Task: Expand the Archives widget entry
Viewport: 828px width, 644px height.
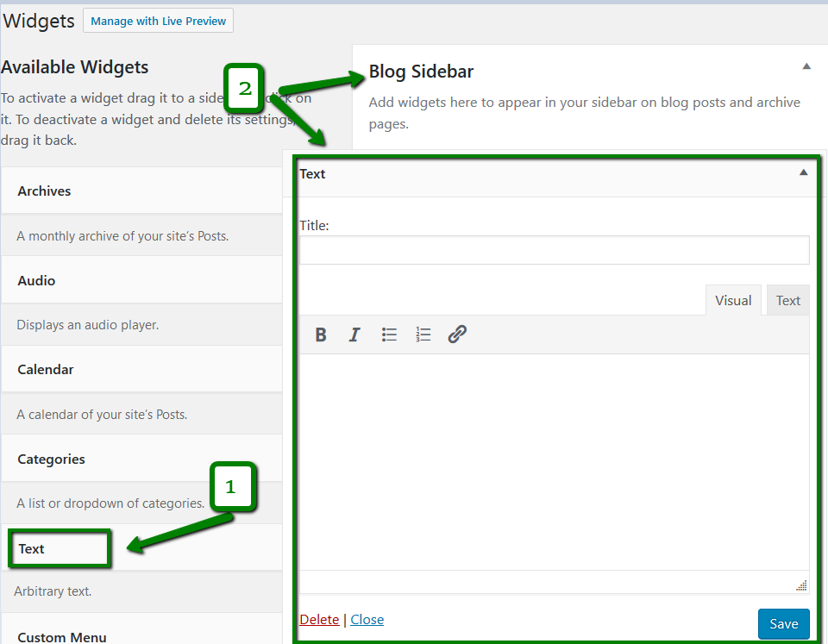Action: (44, 191)
